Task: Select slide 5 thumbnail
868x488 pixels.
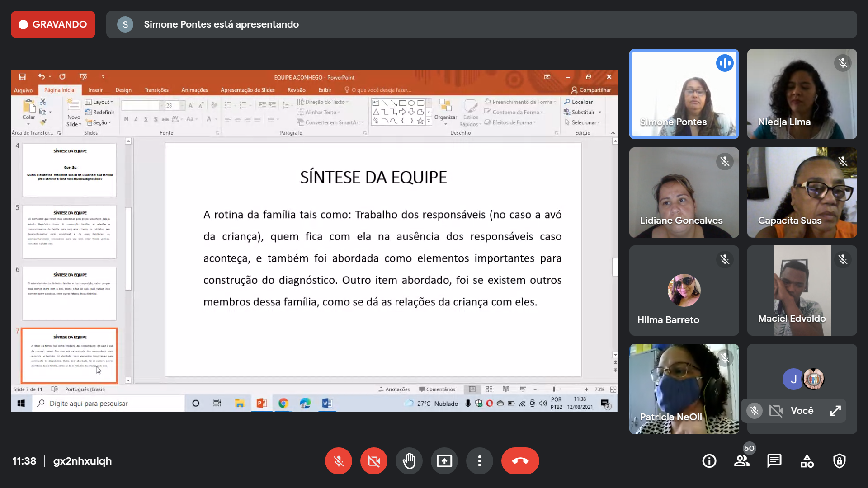Action: pos(69,232)
